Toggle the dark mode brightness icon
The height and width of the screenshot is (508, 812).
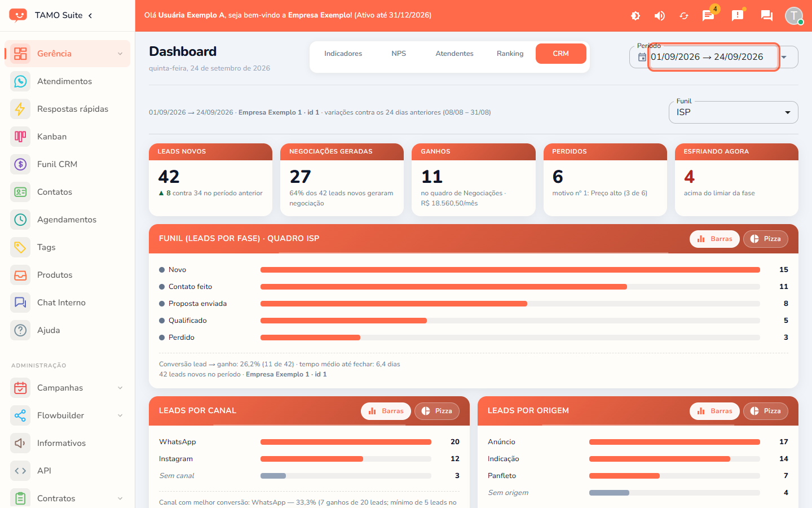click(636, 16)
